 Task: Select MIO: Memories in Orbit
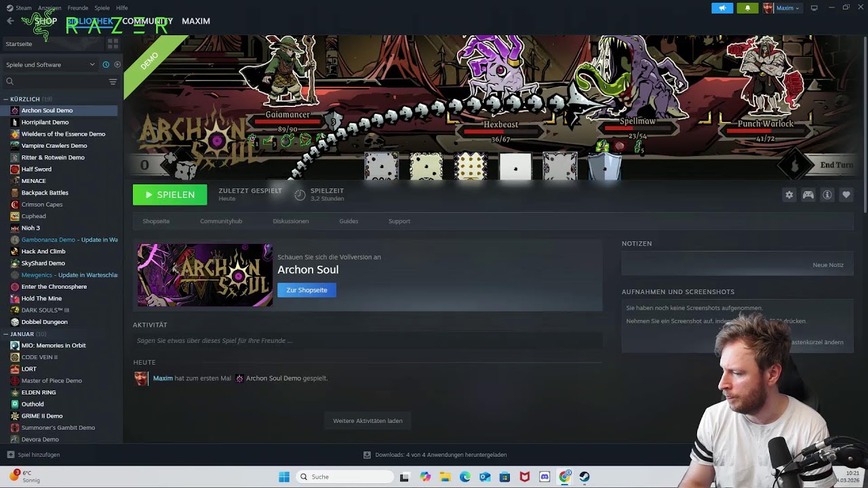pyautogui.click(x=54, y=346)
